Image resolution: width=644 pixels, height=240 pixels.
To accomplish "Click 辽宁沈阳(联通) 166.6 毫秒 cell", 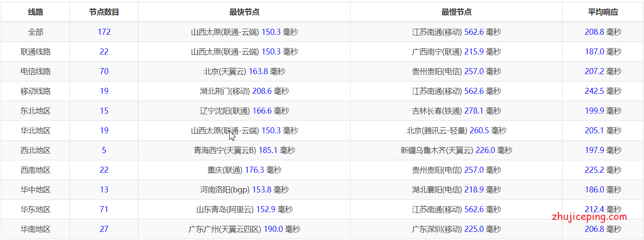I will pyautogui.click(x=244, y=111).
